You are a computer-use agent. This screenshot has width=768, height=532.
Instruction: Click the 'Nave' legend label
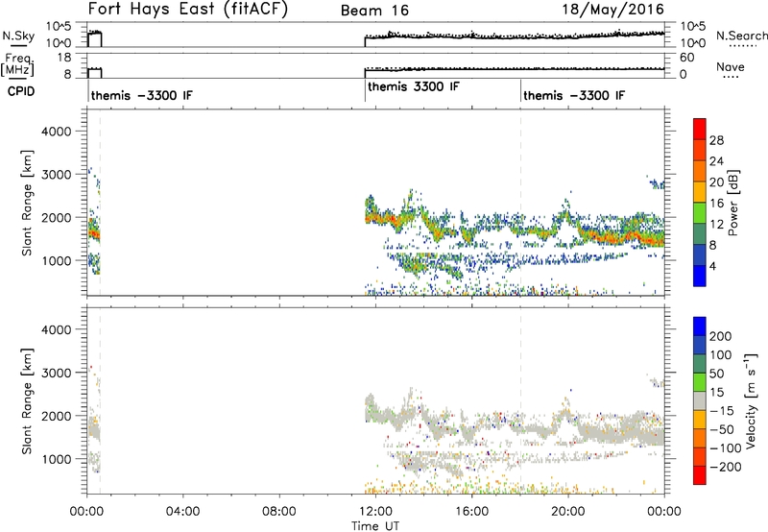coord(731,67)
